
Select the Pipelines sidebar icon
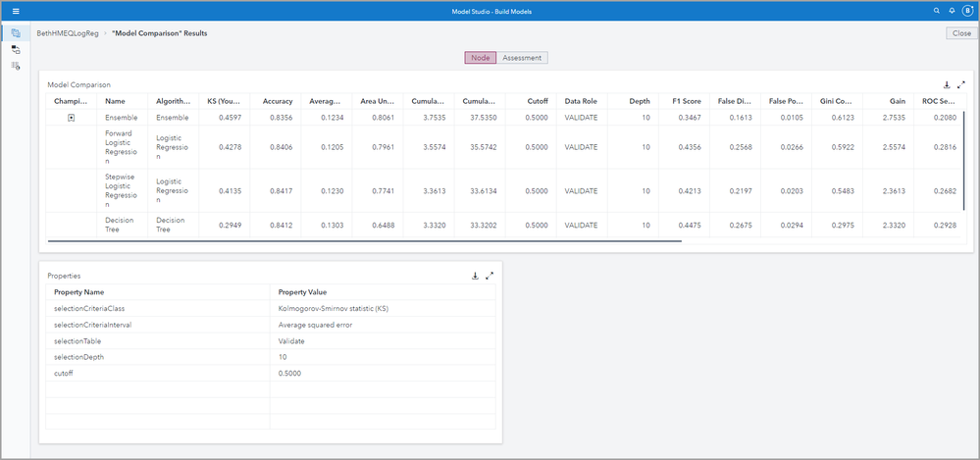tap(16, 49)
